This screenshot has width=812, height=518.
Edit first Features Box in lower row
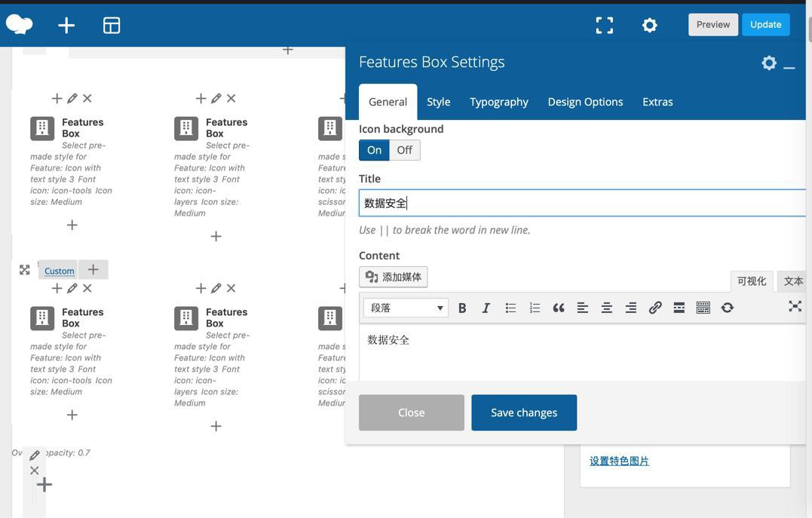pyautogui.click(x=72, y=288)
